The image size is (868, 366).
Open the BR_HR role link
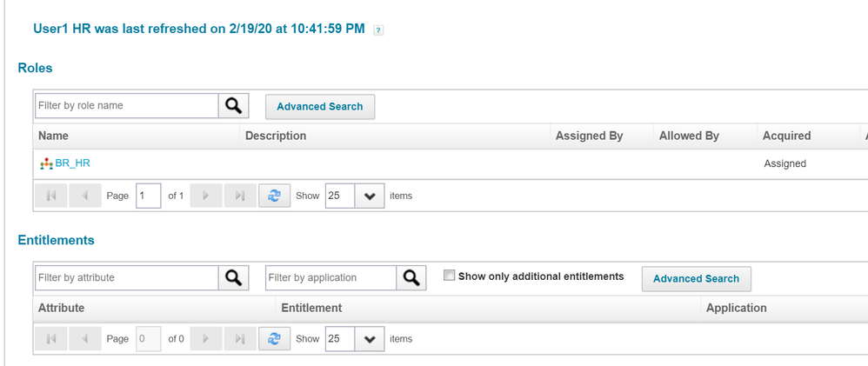pyautogui.click(x=72, y=163)
